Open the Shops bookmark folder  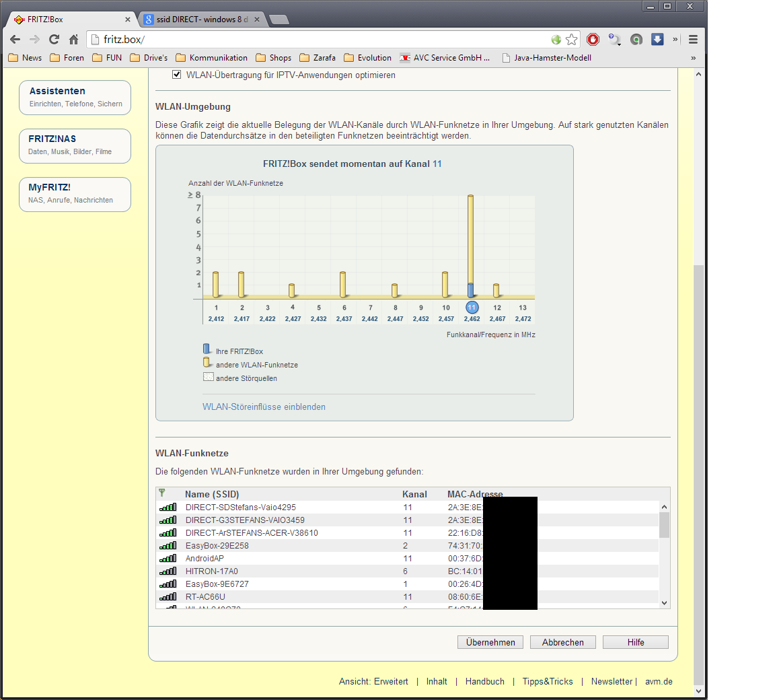pyautogui.click(x=273, y=58)
